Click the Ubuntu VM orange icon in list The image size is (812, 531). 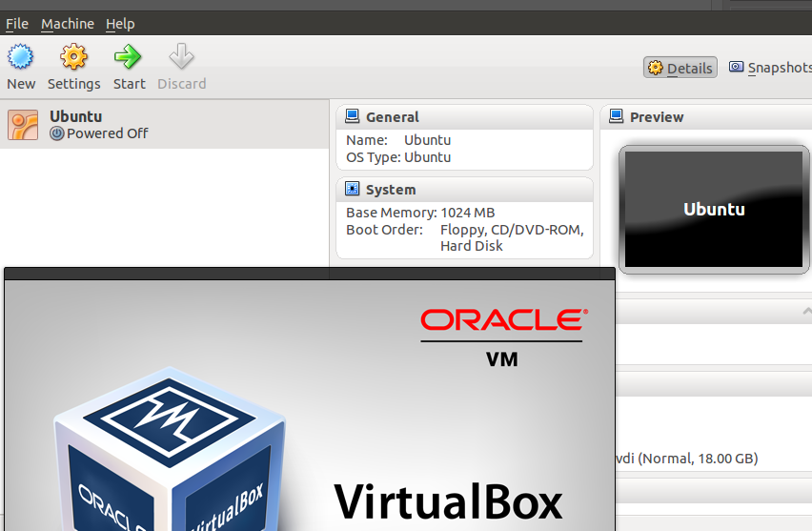coord(23,125)
